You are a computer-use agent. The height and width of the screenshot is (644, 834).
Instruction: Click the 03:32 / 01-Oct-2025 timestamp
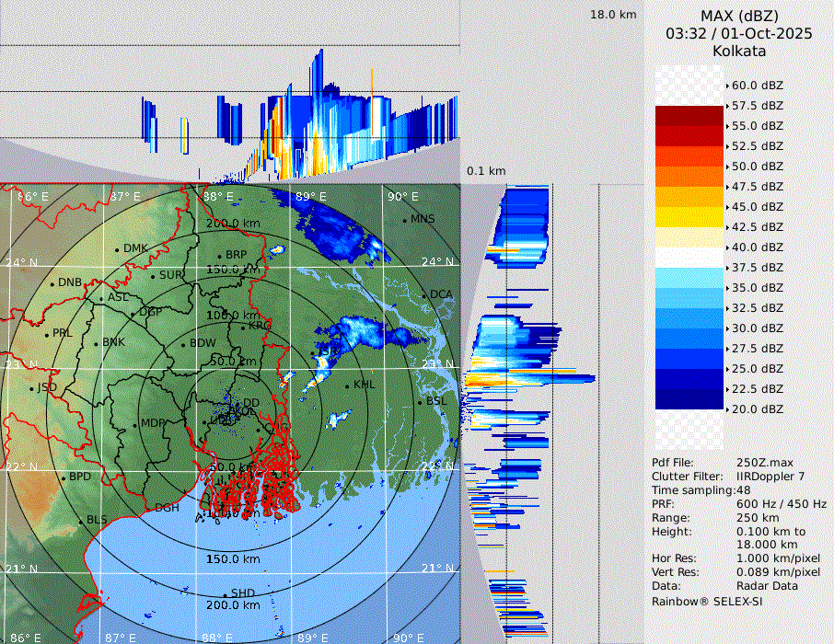tap(739, 33)
